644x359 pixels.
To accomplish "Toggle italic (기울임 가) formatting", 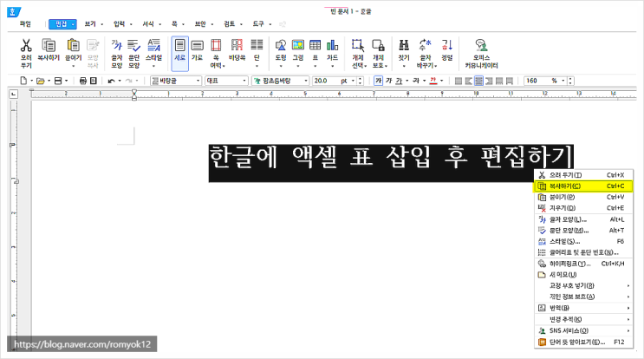I will [388, 81].
